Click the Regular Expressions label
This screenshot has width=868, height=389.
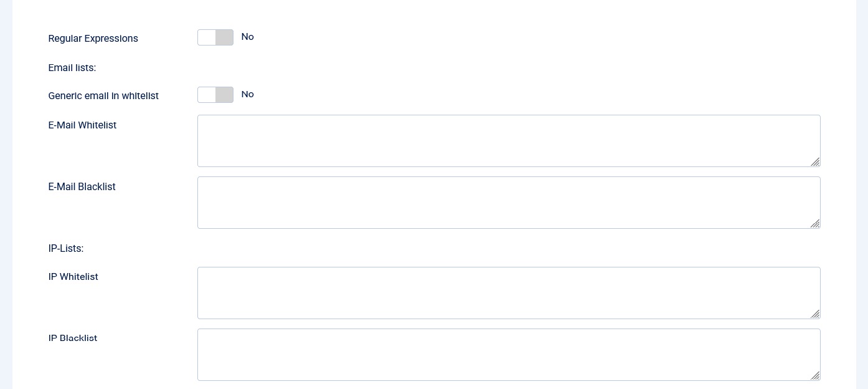[93, 39]
